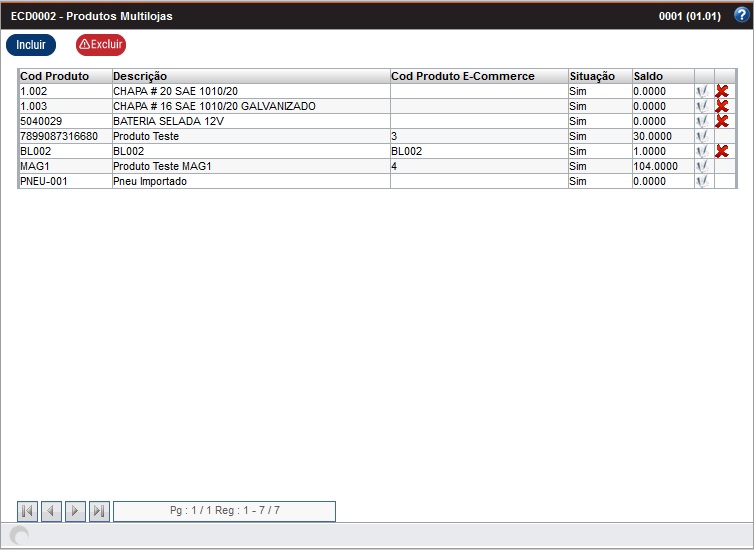Click the Cod Produto column header

point(54,76)
